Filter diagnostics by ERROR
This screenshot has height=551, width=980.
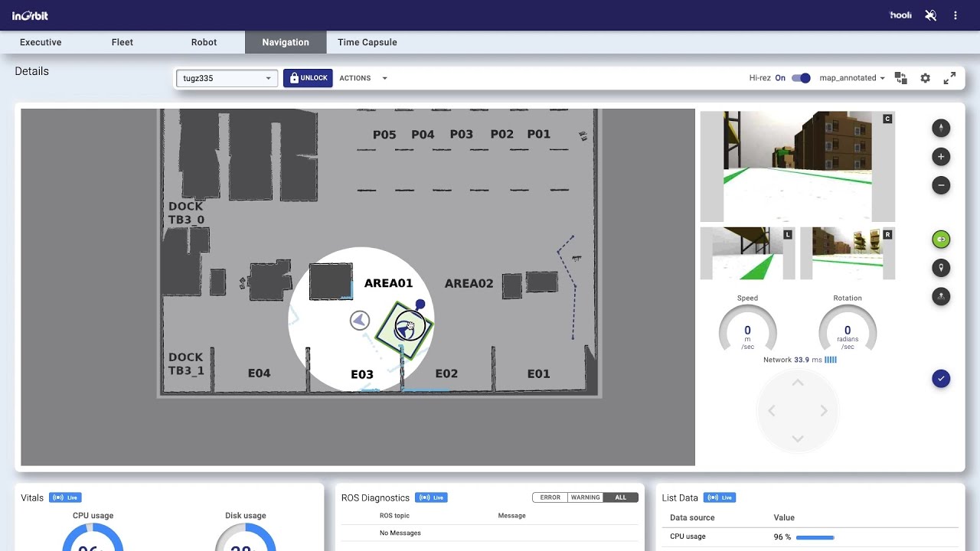(x=550, y=497)
